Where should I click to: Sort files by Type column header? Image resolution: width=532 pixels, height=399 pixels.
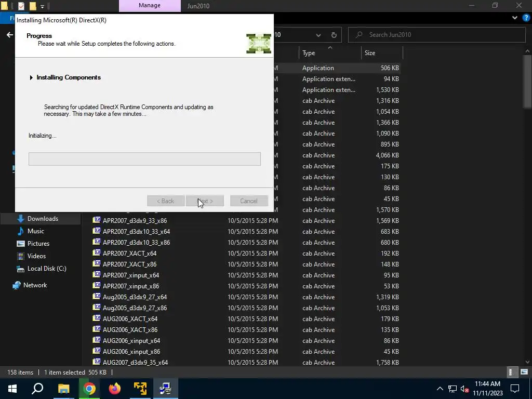[330, 53]
